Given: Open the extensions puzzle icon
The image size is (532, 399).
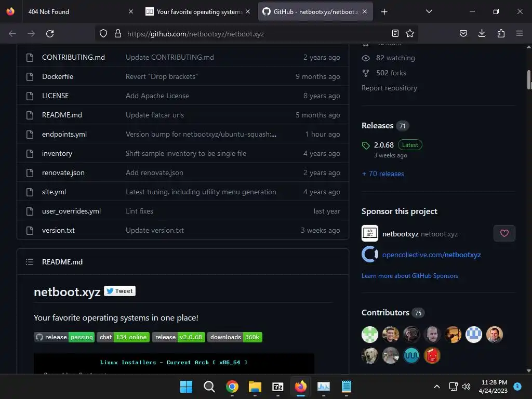Looking at the screenshot, I should point(501,33).
